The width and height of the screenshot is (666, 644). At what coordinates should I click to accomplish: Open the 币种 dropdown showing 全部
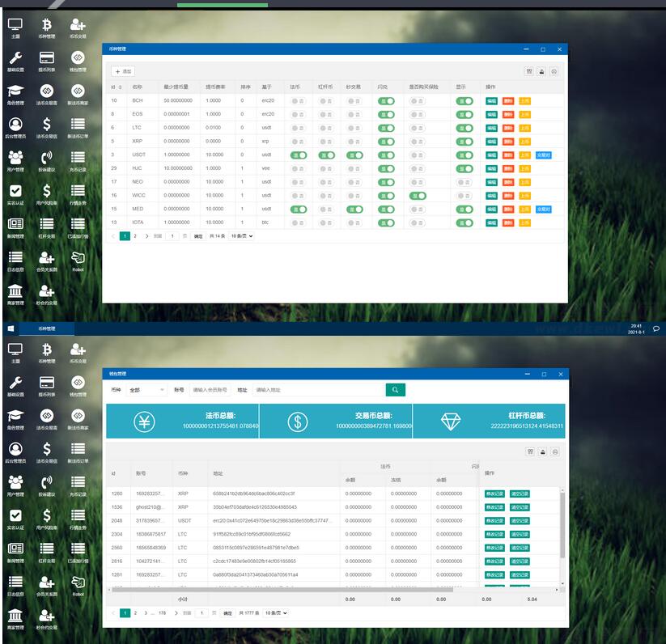pos(146,390)
